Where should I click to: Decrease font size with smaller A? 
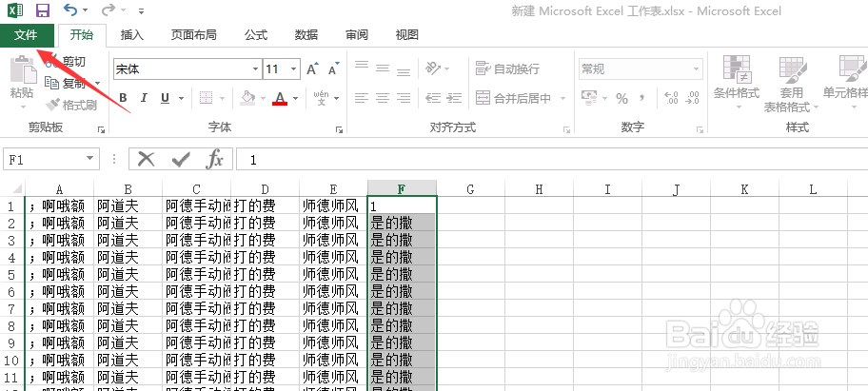click(x=333, y=68)
